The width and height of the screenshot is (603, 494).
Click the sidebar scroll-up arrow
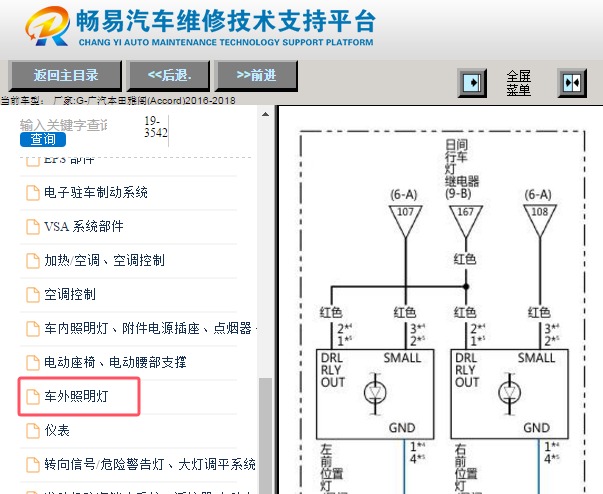coord(265,114)
